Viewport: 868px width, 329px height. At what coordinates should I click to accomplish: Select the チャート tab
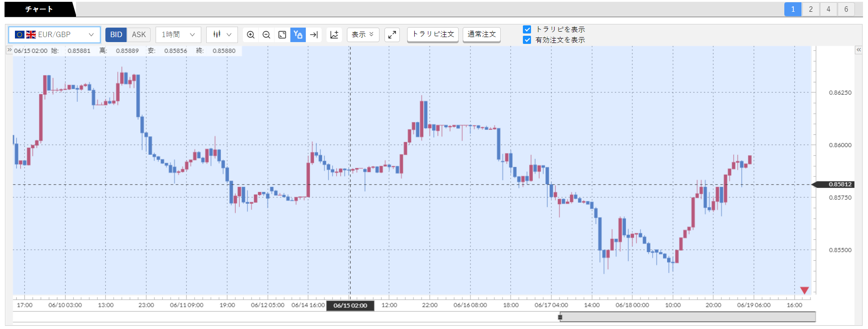pos(38,9)
